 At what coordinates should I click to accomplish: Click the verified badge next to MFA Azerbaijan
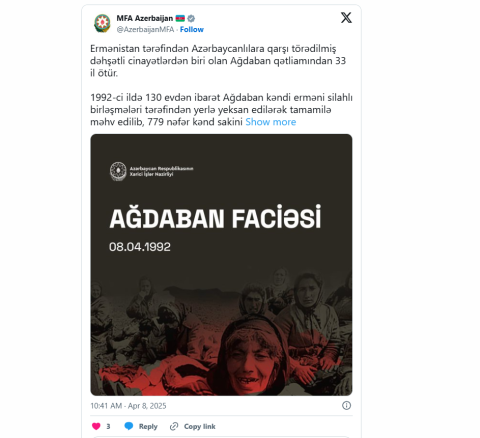pyautogui.click(x=191, y=18)
